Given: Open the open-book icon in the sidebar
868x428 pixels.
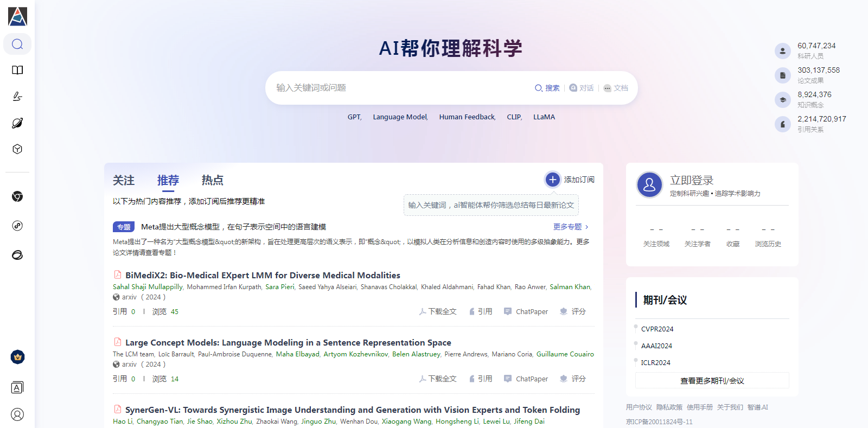Looking at the screenshot, I should pos(17,70).
